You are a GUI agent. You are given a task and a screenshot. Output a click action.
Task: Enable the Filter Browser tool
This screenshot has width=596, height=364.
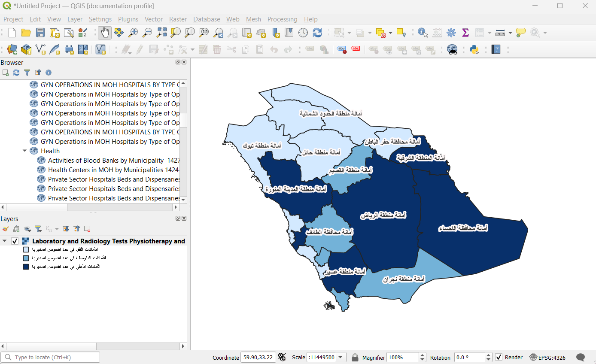(x=27, y=73)
